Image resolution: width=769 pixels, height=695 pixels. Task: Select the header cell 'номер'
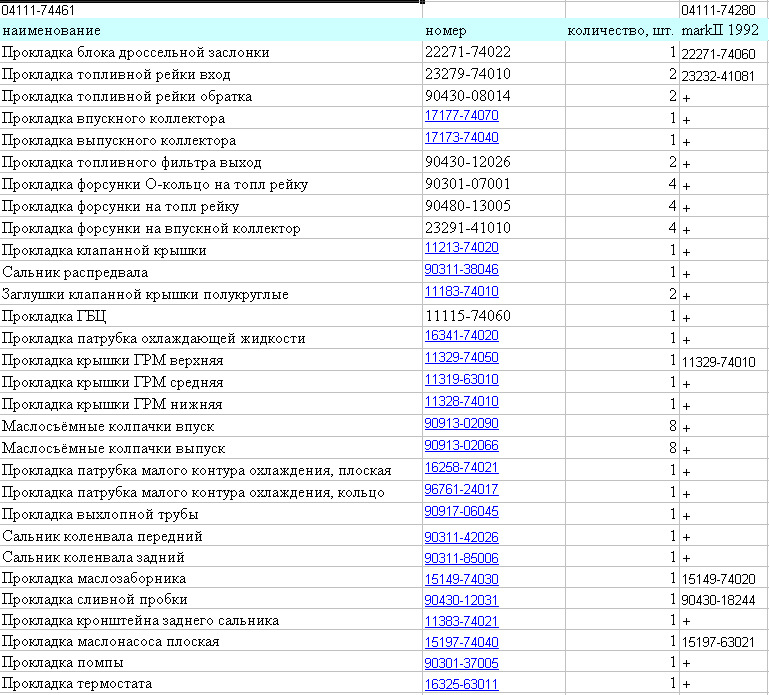coord(494,30)
